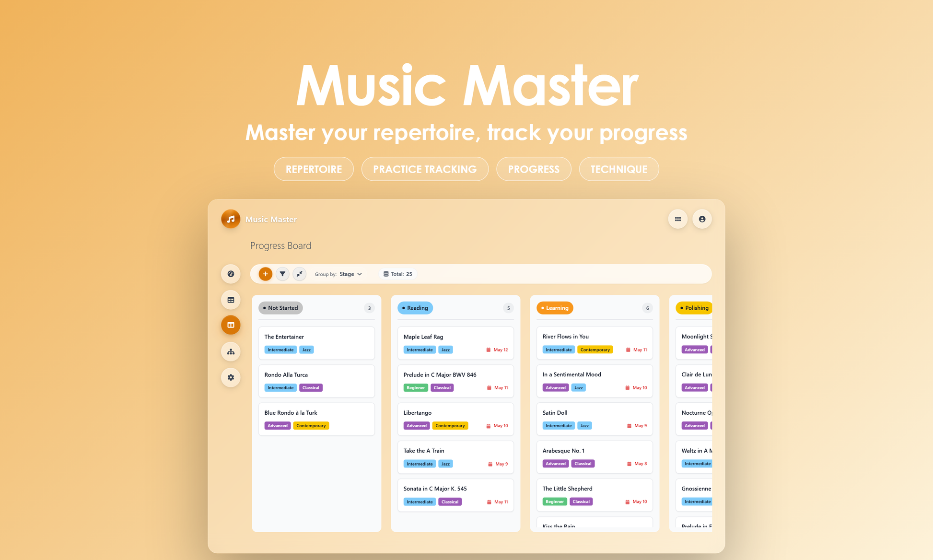The width and height of the screenshot is (933, 560).
Task: Click the Music Master app title text
Action: (x=271, y=219)
